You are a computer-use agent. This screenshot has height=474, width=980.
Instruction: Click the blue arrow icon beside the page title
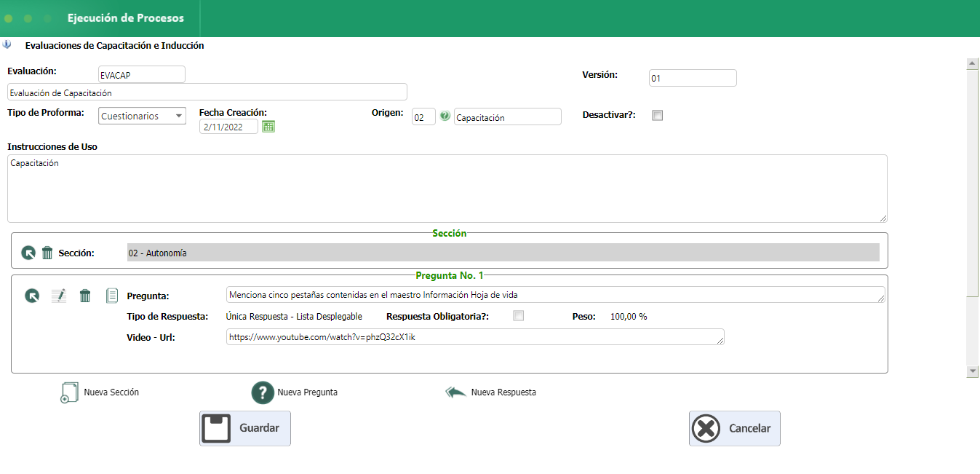click(7, 44)
